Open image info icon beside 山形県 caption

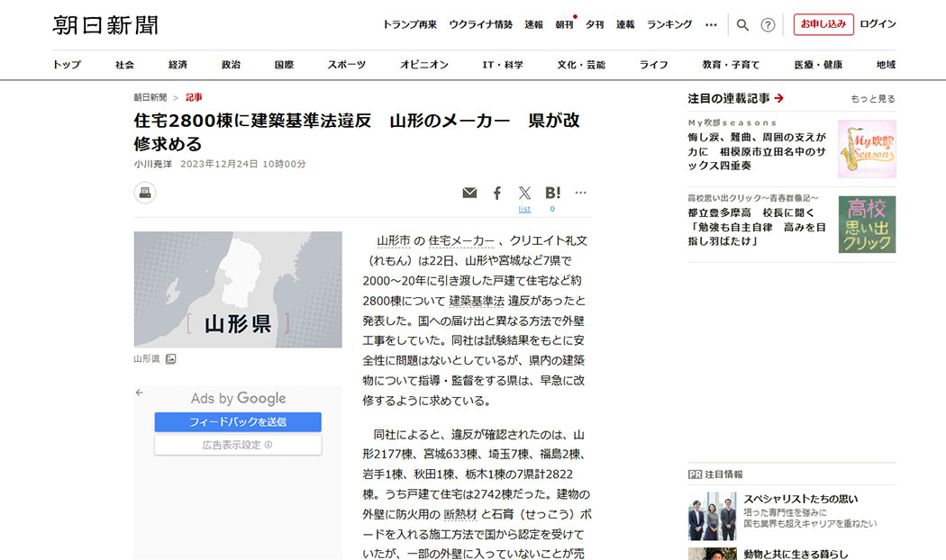[x=171, y=359]
